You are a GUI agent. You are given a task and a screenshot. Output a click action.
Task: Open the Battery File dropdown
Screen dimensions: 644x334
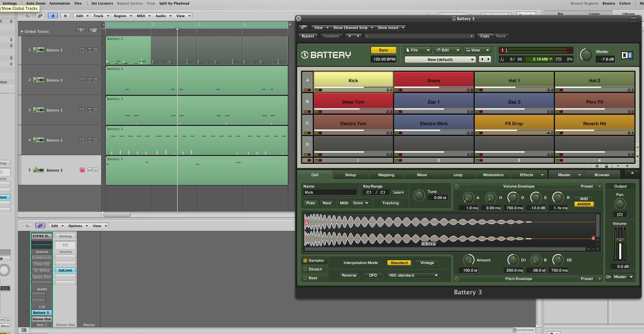[418, 50]
